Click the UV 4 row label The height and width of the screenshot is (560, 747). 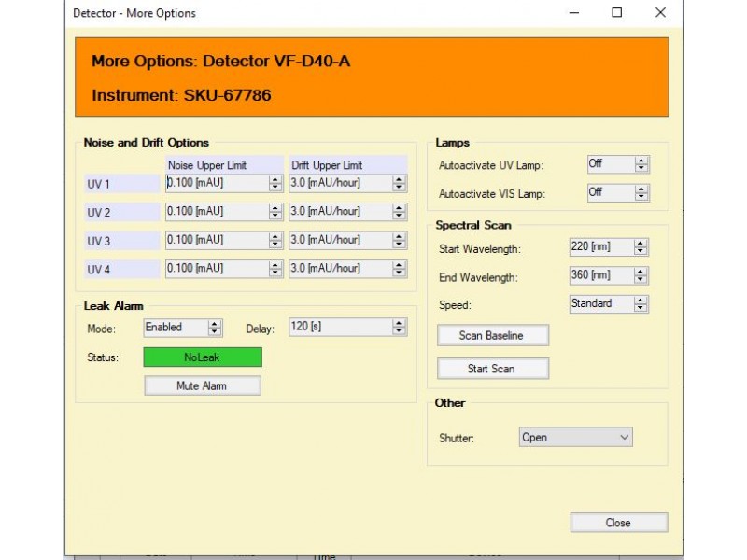(x=122, y=270)
